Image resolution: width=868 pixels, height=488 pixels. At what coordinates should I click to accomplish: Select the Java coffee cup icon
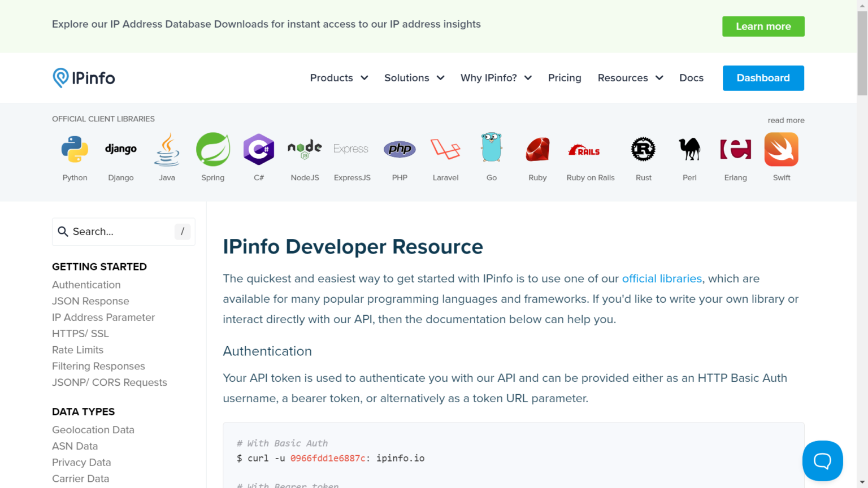(167, 149)
